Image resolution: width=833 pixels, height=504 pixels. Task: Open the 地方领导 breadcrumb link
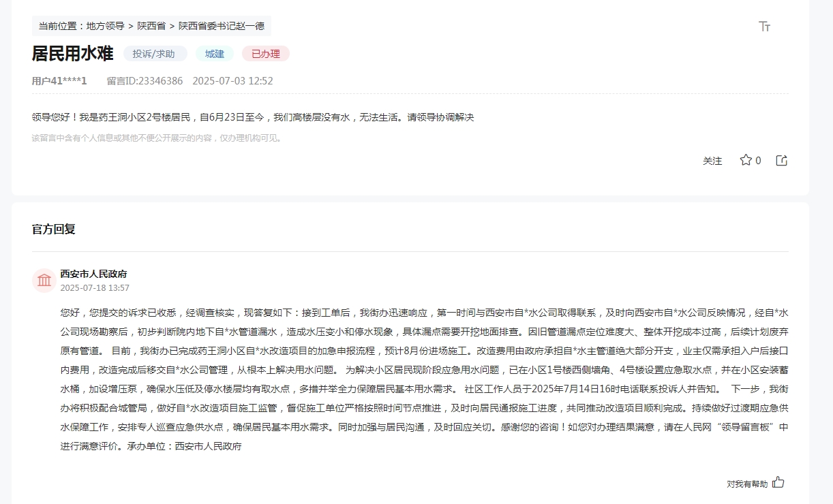coord(105,25)
